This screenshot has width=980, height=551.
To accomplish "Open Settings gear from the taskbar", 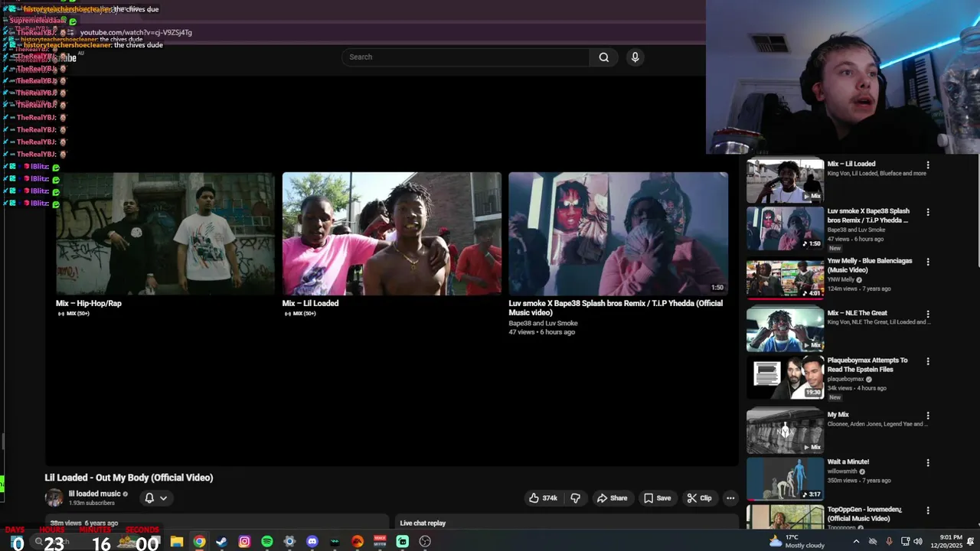I will pyautogui.click(x=289, y=542).
